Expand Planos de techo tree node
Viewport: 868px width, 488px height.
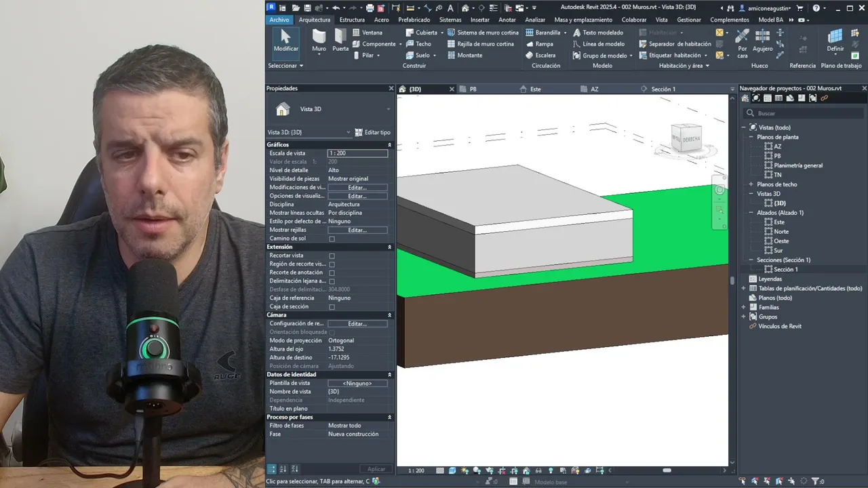(751, 184)
